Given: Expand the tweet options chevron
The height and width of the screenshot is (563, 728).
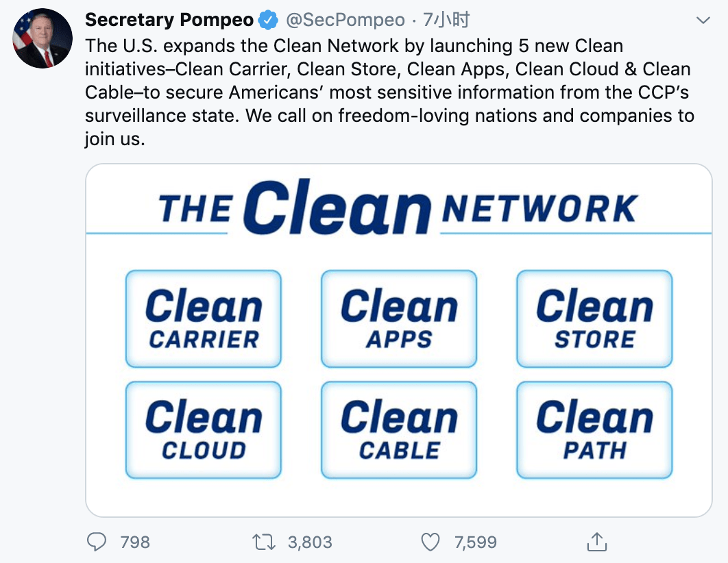Looking at the screenshot, I should click(x=703, y=21).
